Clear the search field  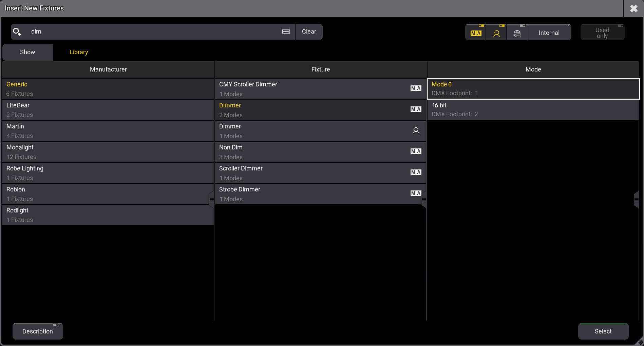(x=309, y=32)
